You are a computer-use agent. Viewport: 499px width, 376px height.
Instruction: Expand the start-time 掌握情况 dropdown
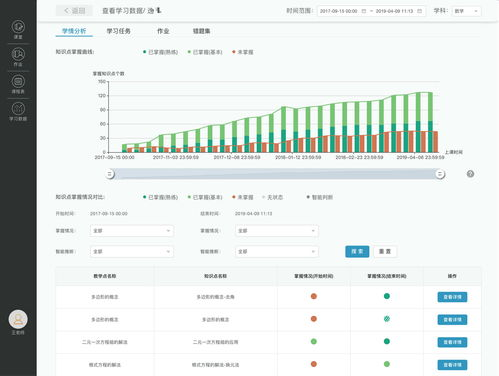point(132,231)
